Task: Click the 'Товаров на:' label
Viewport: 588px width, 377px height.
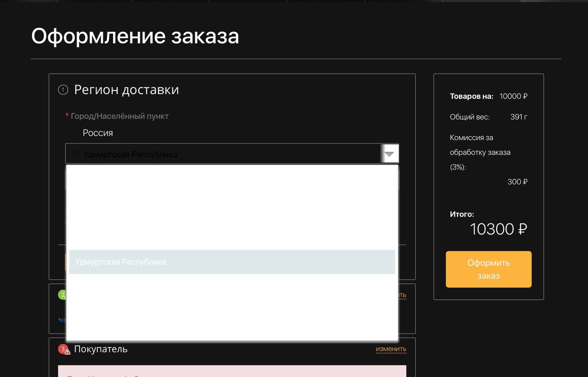Action: pos(472,97)
